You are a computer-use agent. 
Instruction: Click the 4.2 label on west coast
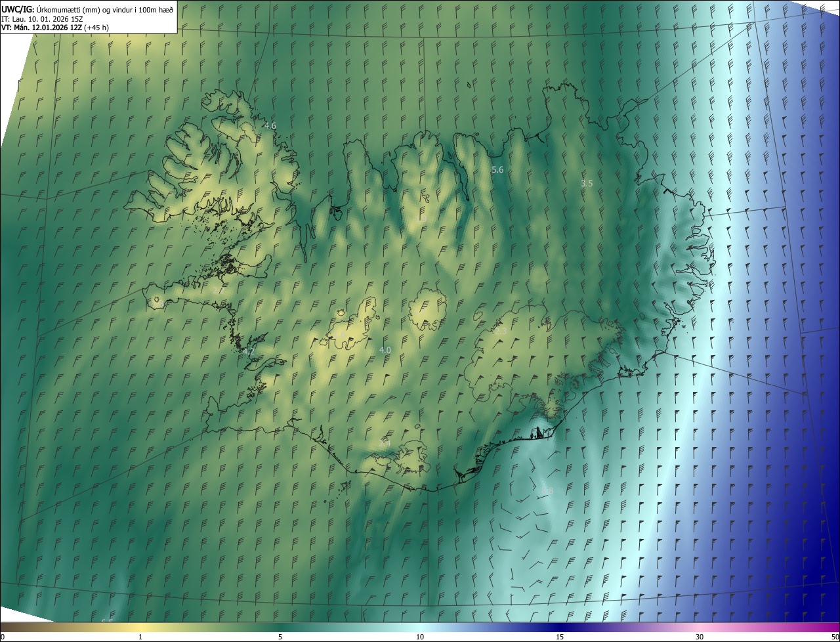pyautogui.click(x=248, y=352)
